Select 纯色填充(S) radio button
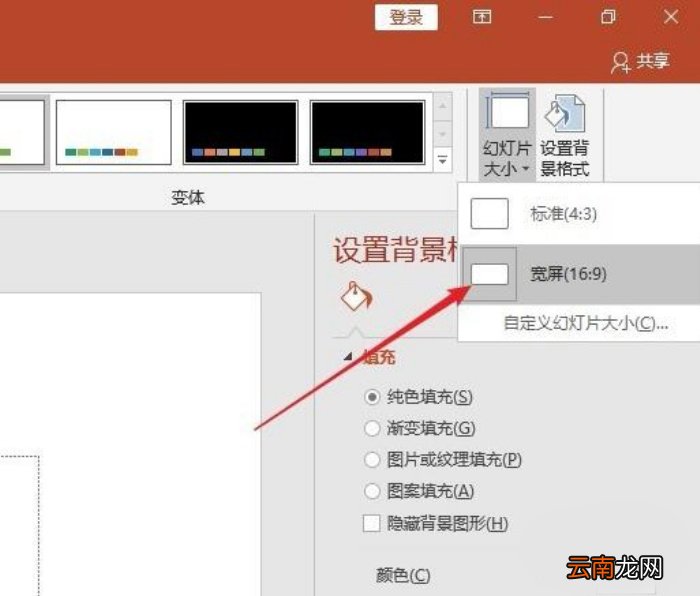Image resolution: width=700 pixels, height=596 pixels. (372, 397)
